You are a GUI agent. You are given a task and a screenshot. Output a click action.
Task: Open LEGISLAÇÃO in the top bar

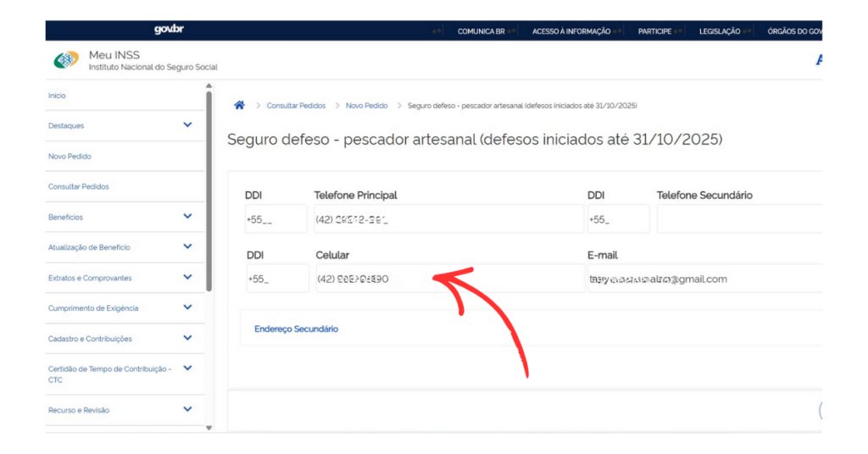[x=719, y=31]
